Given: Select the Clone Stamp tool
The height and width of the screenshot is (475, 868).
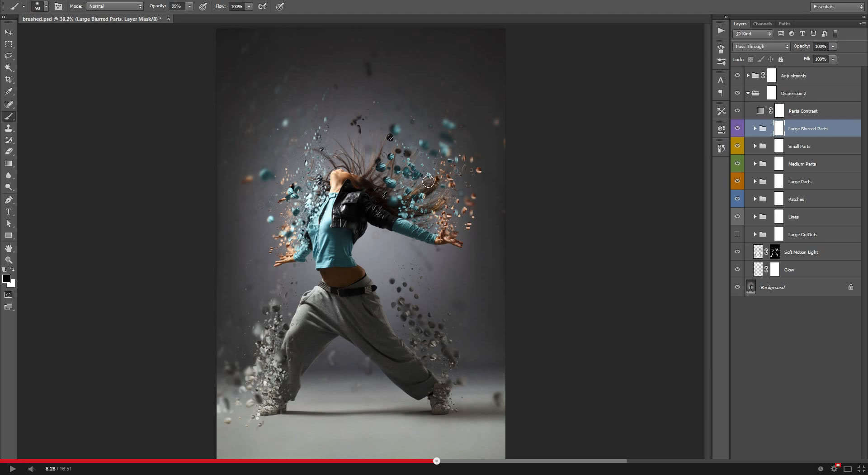Looking at the screenshot, I should [x=9, y=128].
